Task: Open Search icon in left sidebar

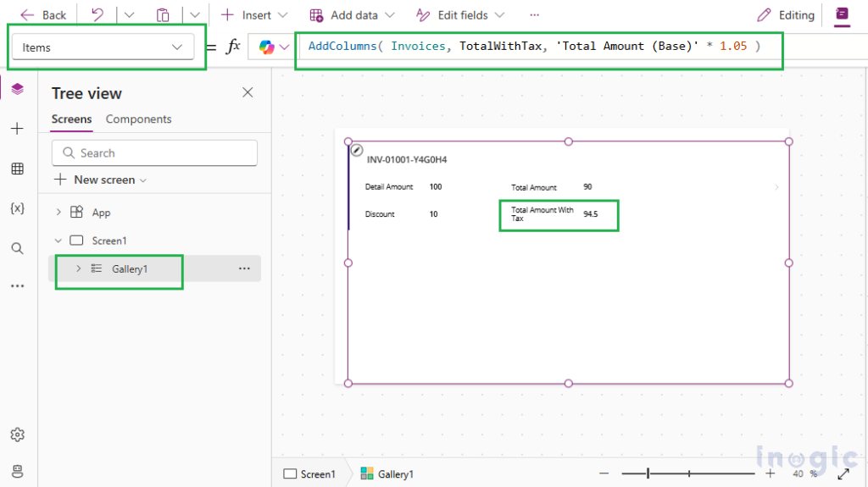Action: tap(17, 248)
